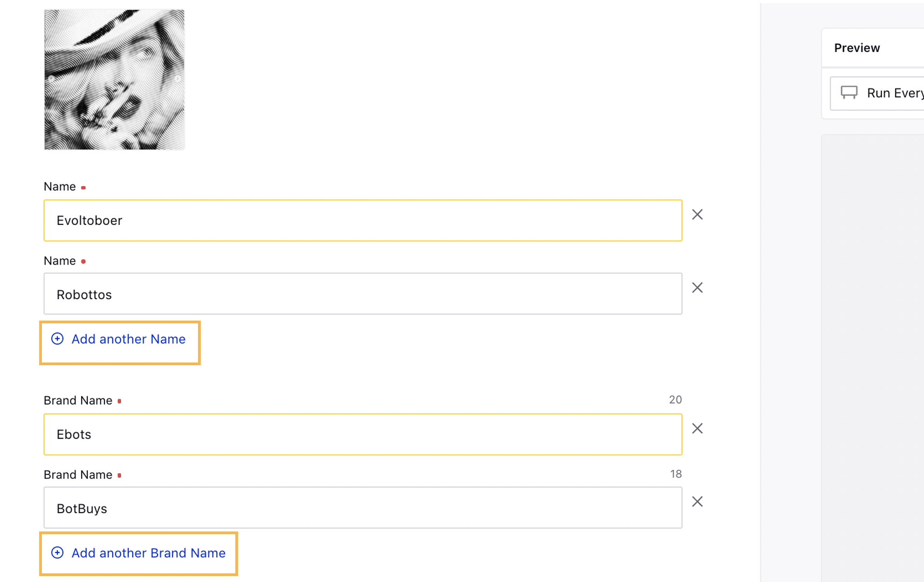924x582 pixels.
Task: Select the Evoltoboer Name input field
Action: coord(362,220)
